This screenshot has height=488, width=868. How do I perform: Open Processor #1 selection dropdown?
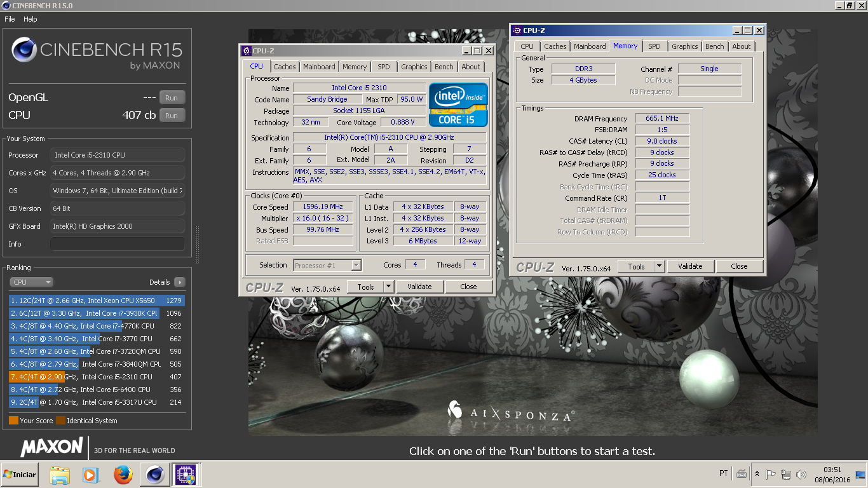(327, 266)
